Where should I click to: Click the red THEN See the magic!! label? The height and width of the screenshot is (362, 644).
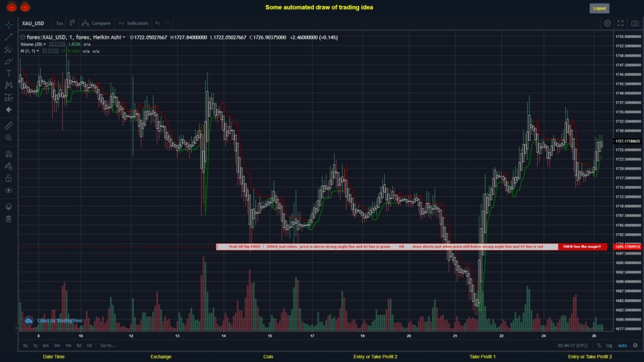click(582, 246)
